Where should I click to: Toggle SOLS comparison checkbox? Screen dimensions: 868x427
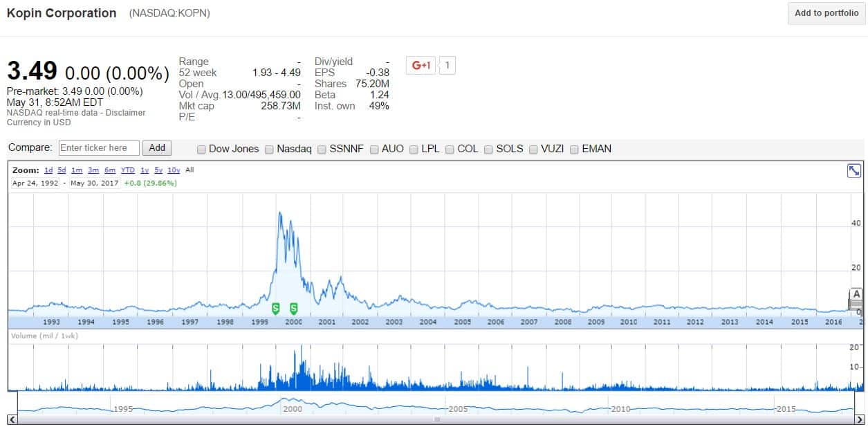tap(489, 149)
